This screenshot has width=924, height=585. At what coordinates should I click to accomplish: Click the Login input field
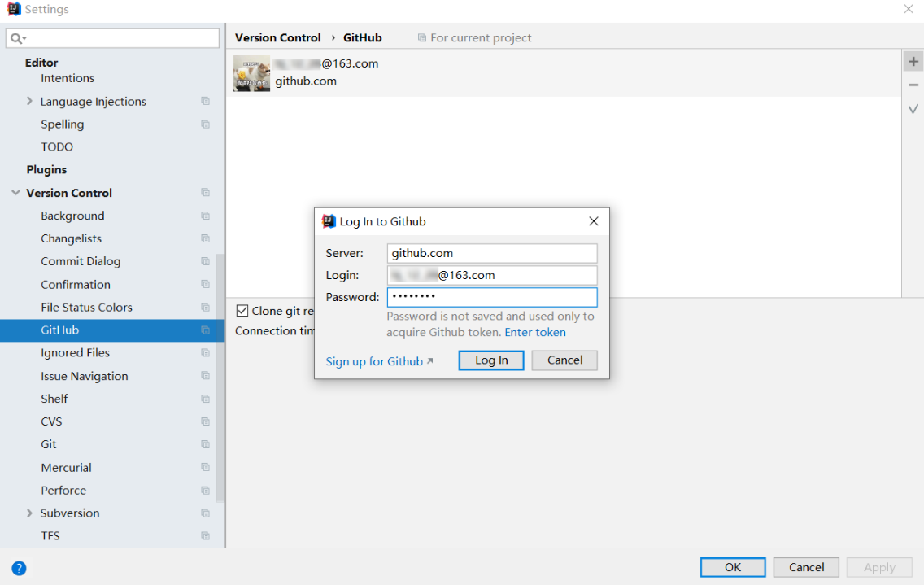click(492, 275)
